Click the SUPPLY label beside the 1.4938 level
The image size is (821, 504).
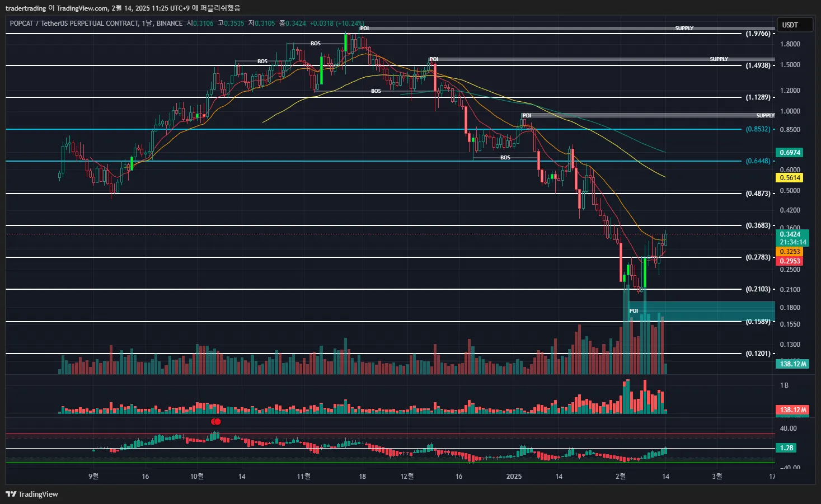719,59
